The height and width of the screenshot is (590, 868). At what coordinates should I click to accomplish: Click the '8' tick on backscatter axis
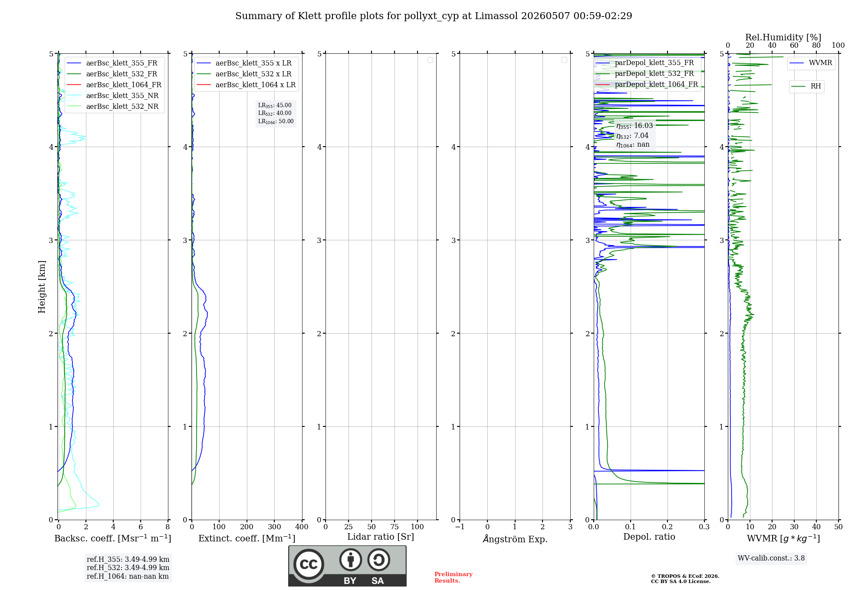point(168,527)
